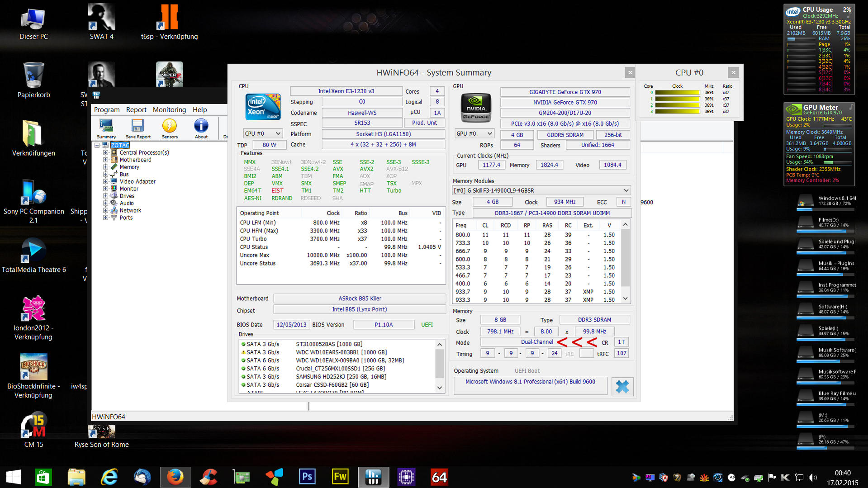Click the About info icon
The image size is (868, 488).
click(x=201, y=128)
